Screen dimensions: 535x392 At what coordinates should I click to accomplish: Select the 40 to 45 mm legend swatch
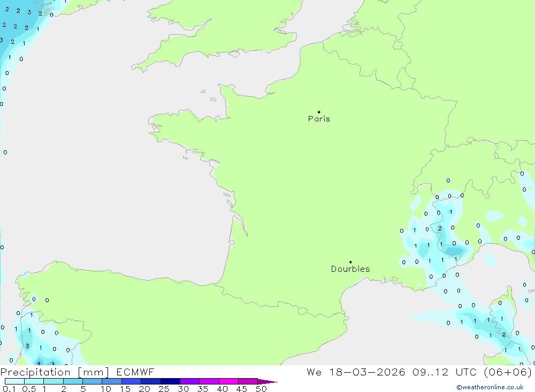point(228,381)
